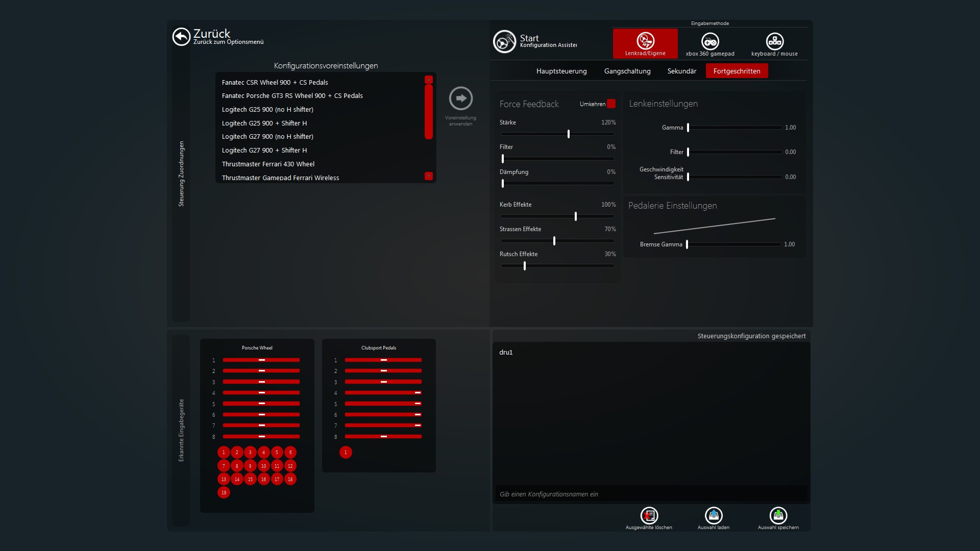
Task: Open the Hauptsteuerung tab
Action: (561, 71)
